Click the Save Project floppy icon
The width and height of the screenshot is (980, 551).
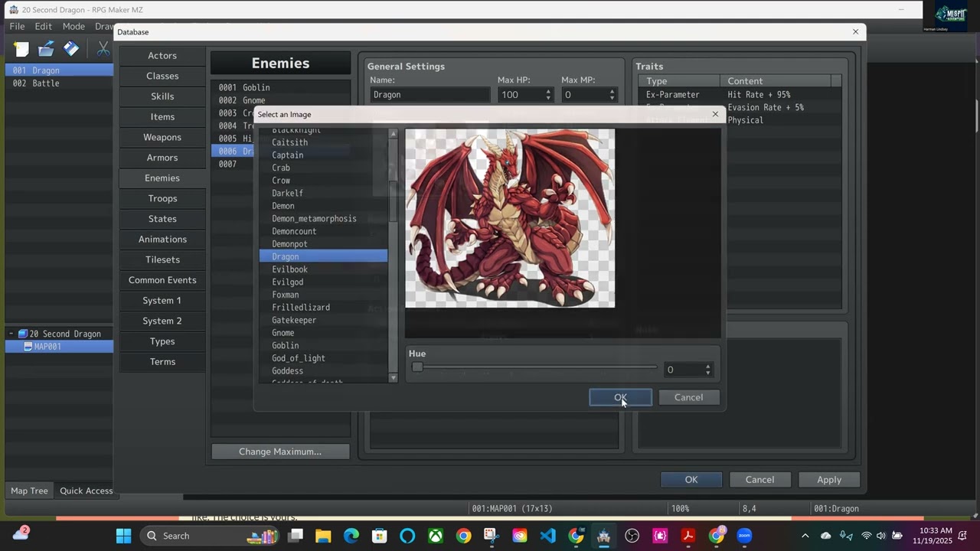(71, 49)
